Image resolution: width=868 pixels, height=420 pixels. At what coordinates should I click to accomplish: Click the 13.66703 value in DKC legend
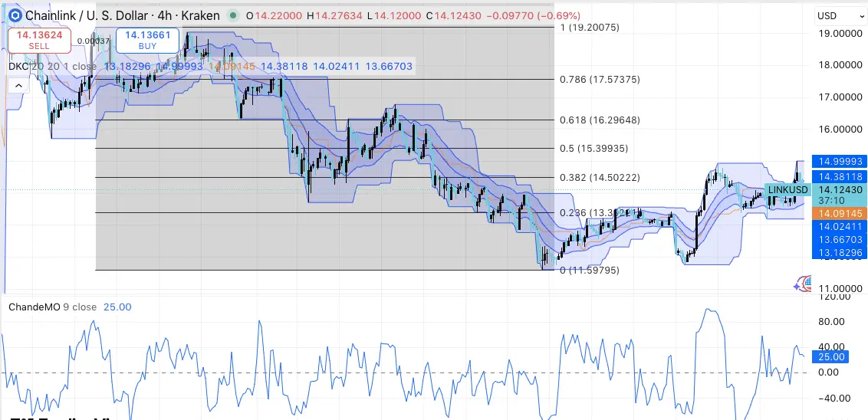coord(389,67)
